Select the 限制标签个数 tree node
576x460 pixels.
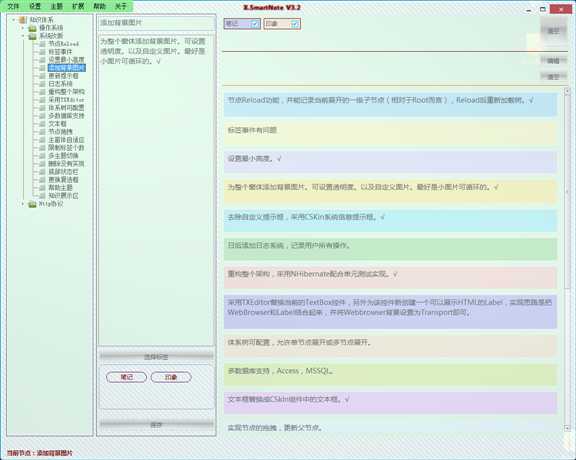click(66, 148)
